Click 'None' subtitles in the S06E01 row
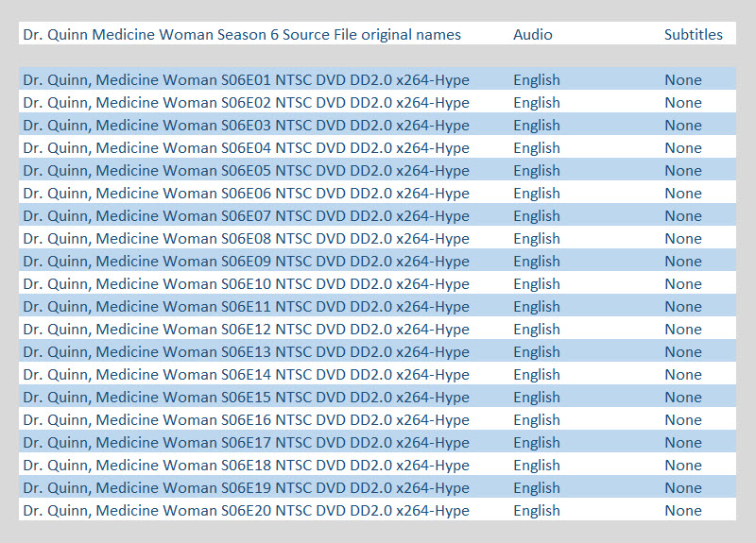This screenshot has width=756, height=543. tap(683, 79)
